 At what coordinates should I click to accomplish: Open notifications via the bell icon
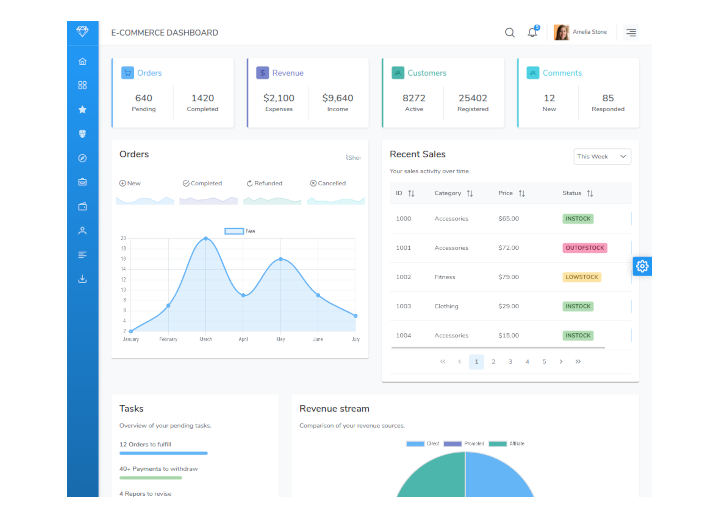(x=532, y=33)
